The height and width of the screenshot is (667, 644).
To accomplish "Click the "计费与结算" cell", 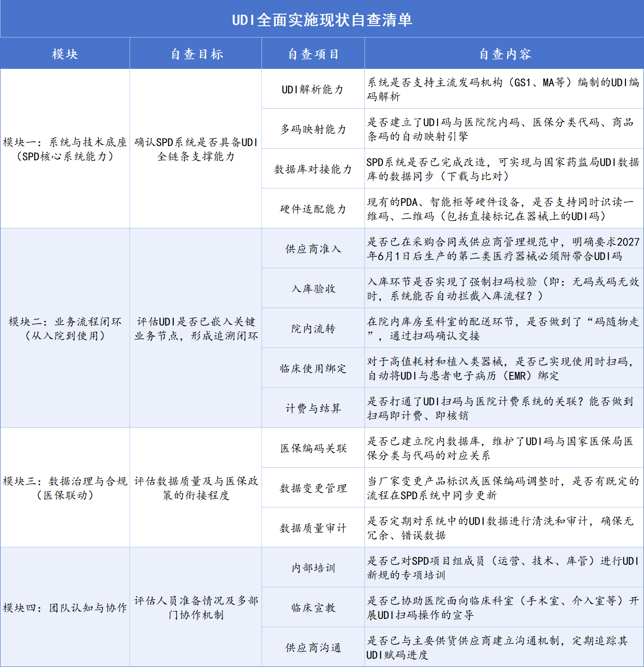I will [313, 408].
